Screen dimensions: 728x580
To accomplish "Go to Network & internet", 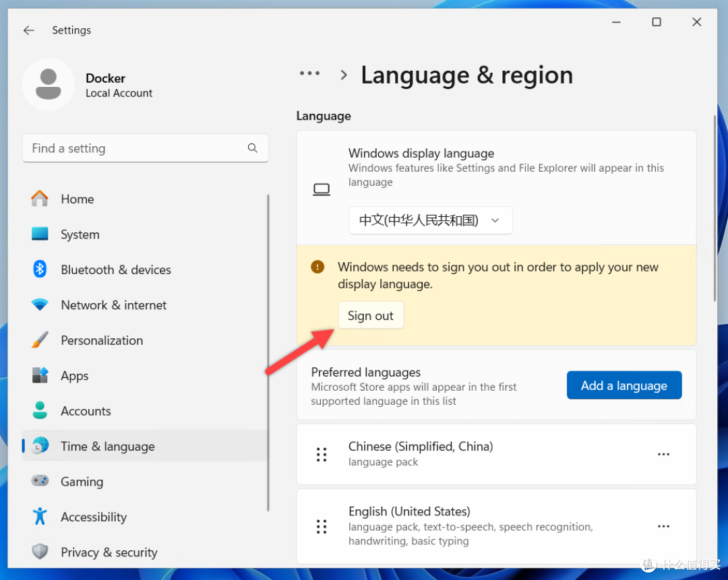I will tap(145, 305).
